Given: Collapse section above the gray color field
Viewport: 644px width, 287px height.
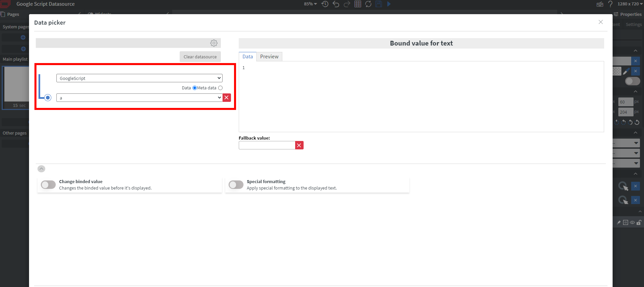Looking at the screenshot, I should 636,51.
